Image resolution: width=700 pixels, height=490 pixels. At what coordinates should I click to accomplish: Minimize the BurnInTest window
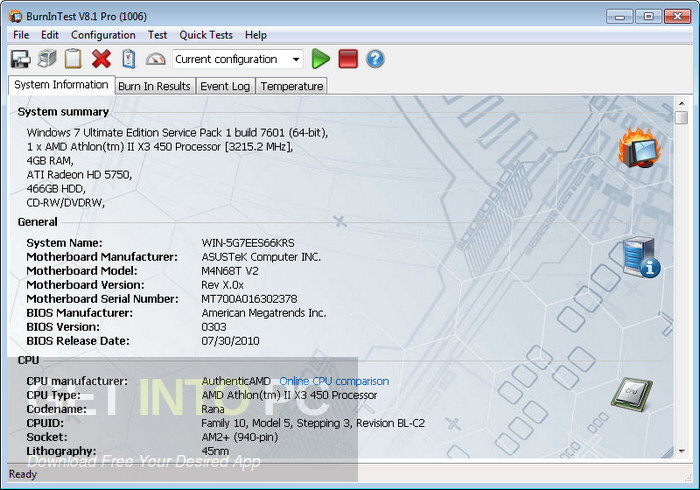(x=620, y=17)
